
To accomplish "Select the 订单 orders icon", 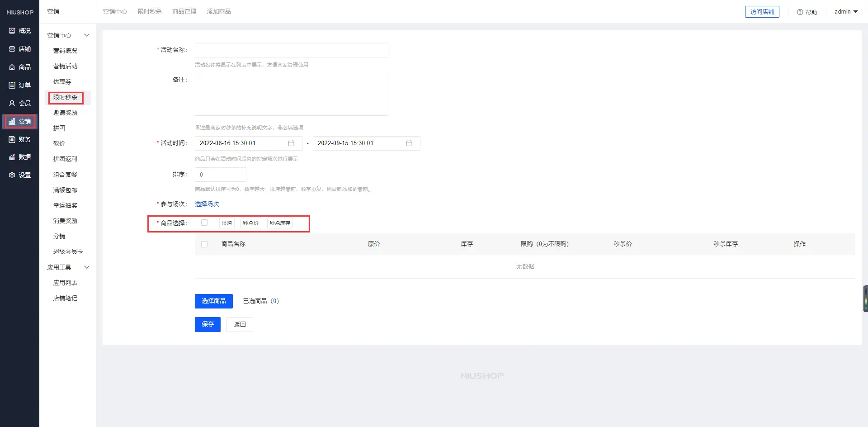I will (12, 85).
